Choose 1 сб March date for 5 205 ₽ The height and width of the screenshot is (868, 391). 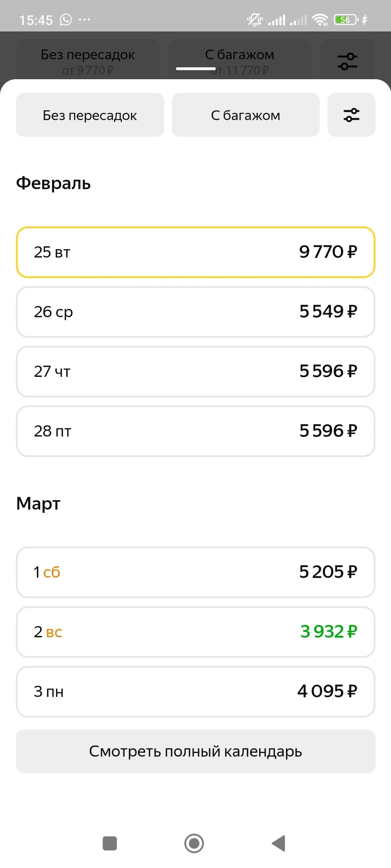[x=195, y=572]
